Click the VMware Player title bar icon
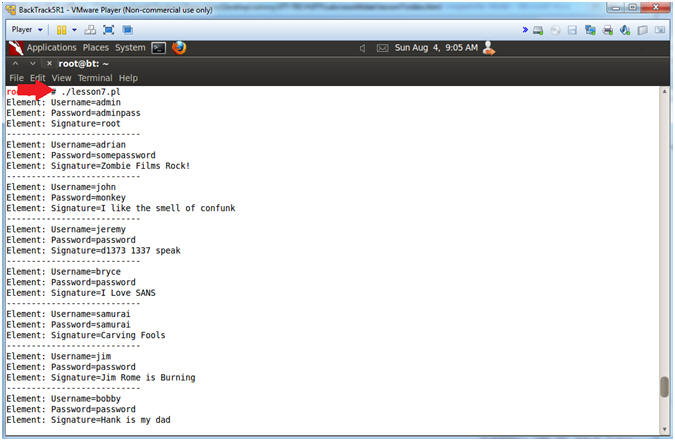The image size is (675, 441). point(10,9)
